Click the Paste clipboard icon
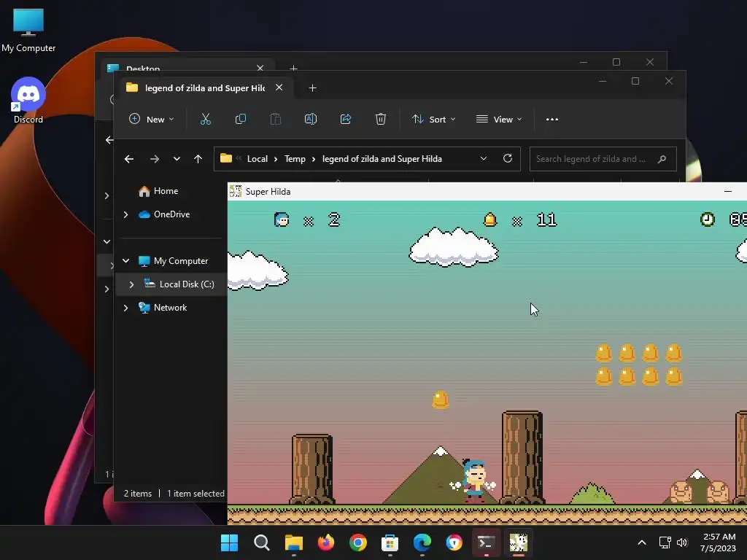Image resolution: width=747 pixels, height=560 pixels. click(275, 119)
